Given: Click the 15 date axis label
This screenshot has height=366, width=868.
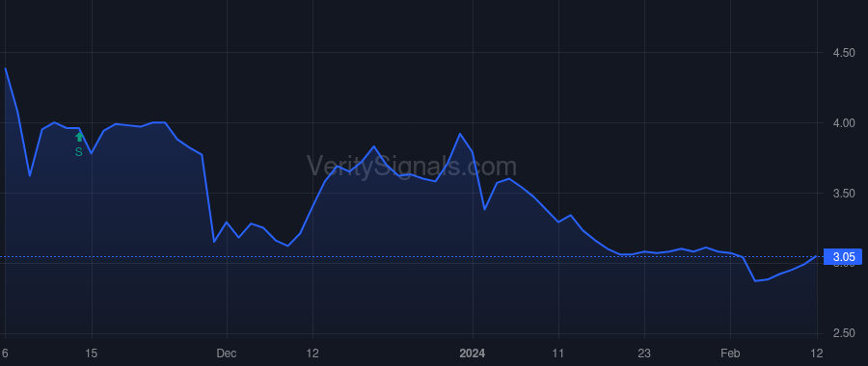Looking at the screenshot, I should click(92, 353).
